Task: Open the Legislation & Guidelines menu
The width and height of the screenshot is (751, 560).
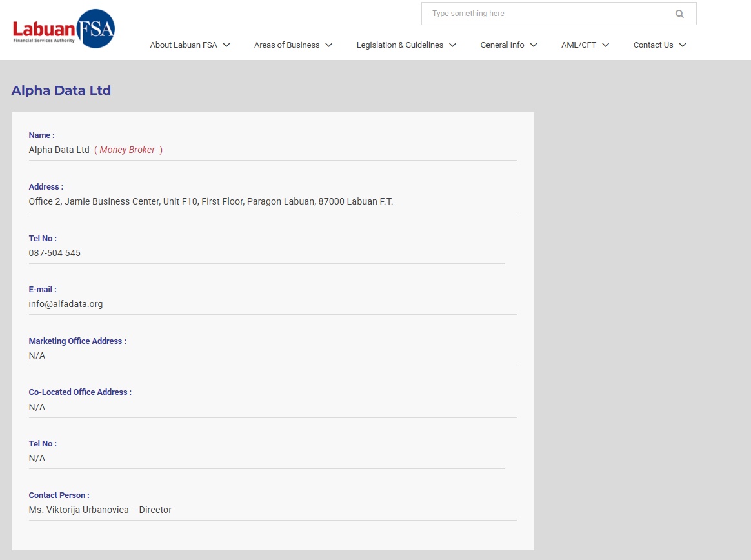Action: (400, 45)
